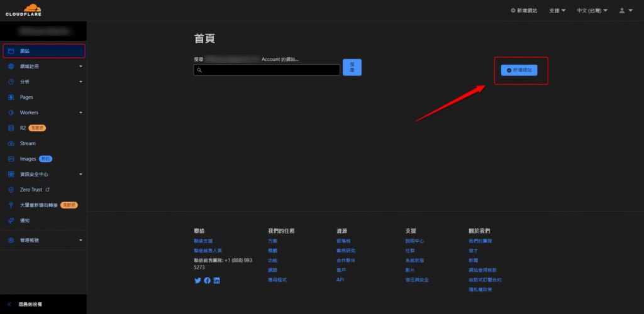
Task: Click the R2 database icon in the sidebar
Action: (11, 128)
